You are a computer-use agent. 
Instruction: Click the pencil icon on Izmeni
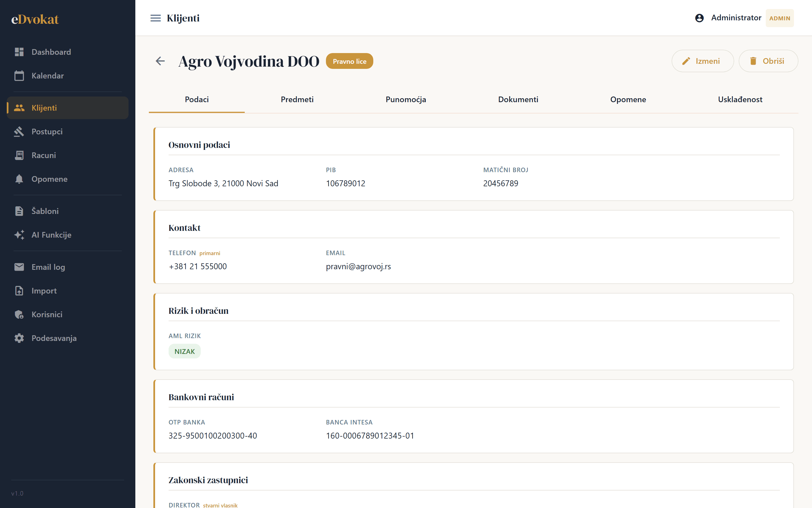686,61
